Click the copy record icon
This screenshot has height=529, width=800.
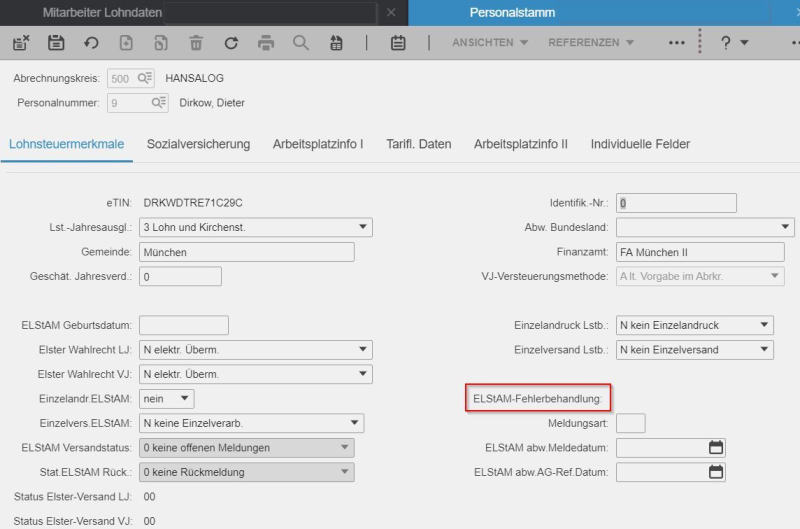161,43
